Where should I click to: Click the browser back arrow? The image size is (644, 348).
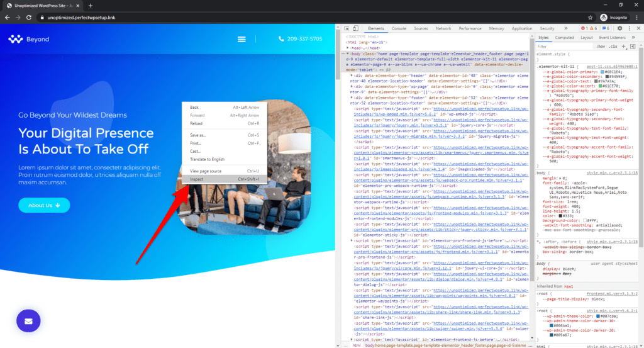click(8, 17)
